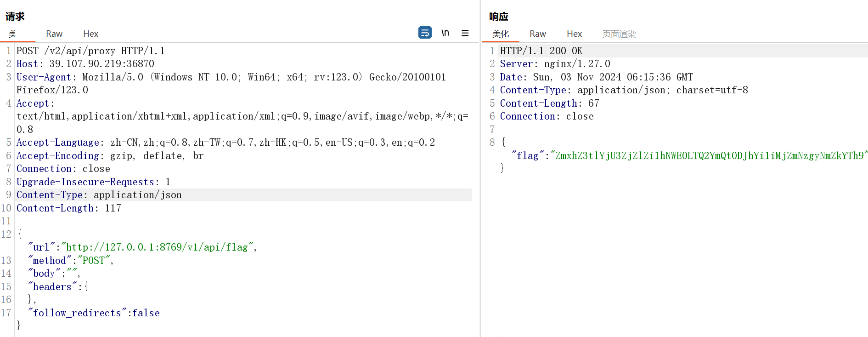Click the POST /v2/api/proxy request line
This screenshot has height=337, width=868.
coord(91,51)
